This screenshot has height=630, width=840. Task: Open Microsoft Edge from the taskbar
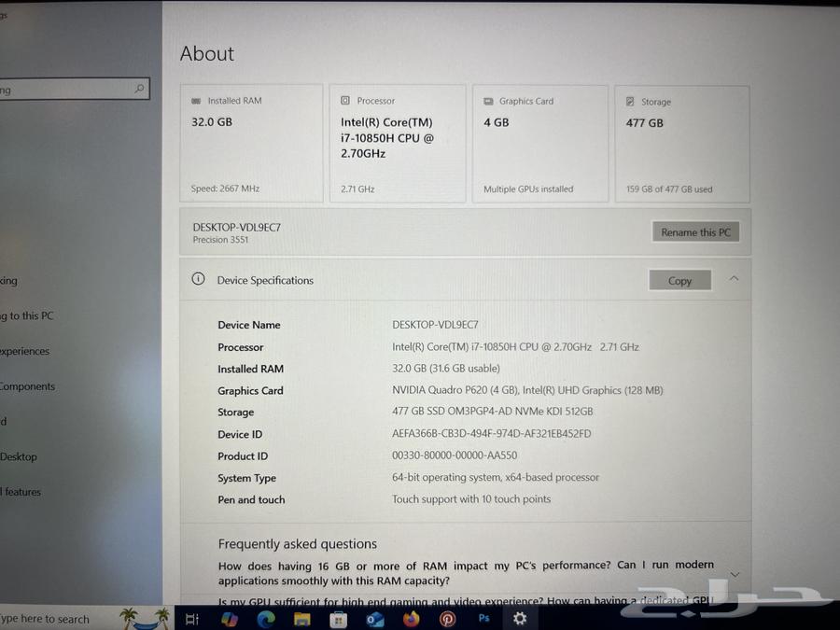[x=265, y=619]
